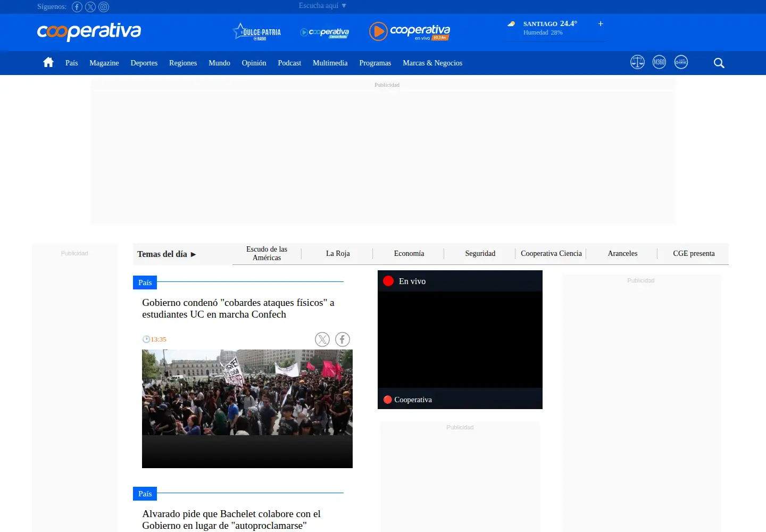Click the Santiago weather cloud icon
Screen dimensions: 766x532
click(511, 24)
